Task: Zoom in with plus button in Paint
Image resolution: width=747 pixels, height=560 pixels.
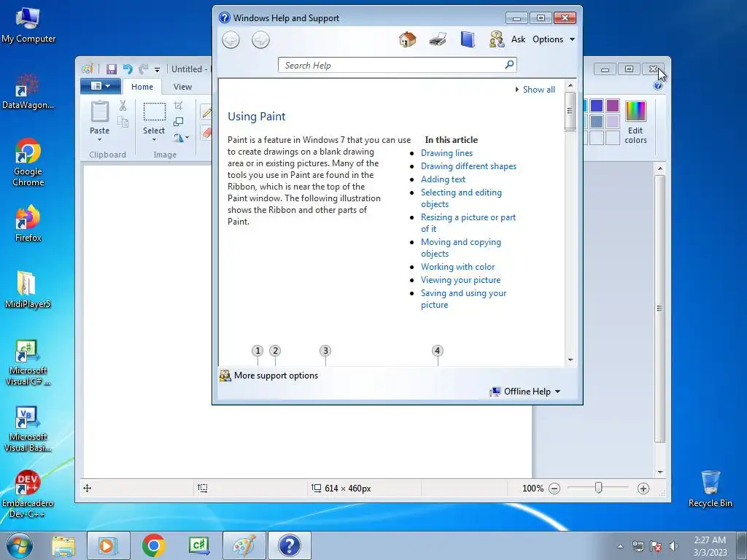Action: point(643,488)
